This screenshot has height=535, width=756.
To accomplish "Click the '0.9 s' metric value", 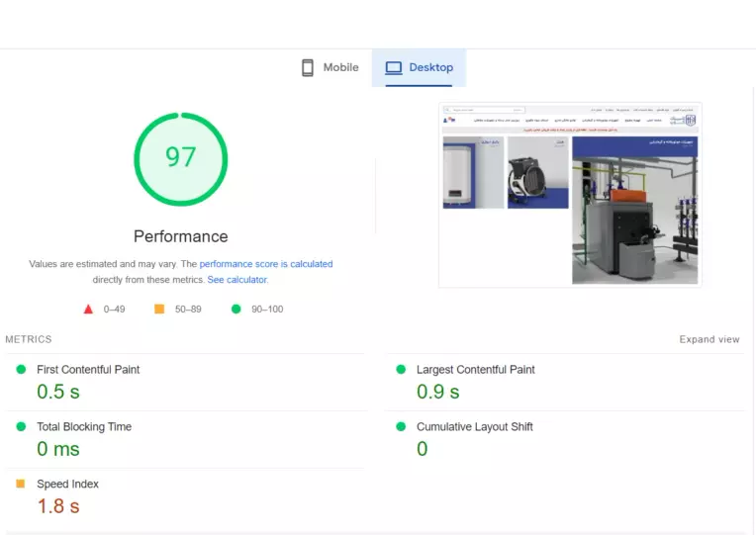I will click(438, 392).
